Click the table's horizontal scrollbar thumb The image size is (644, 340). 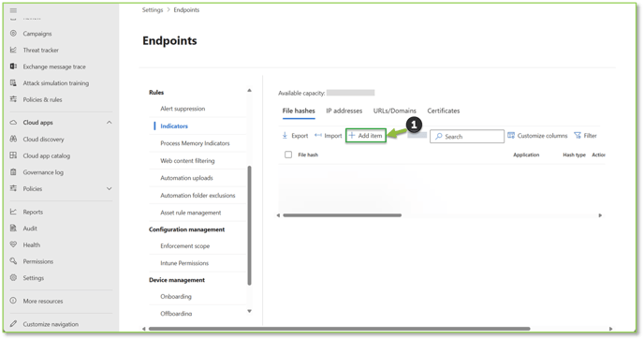pyautogui.click(x=343, y=215)
